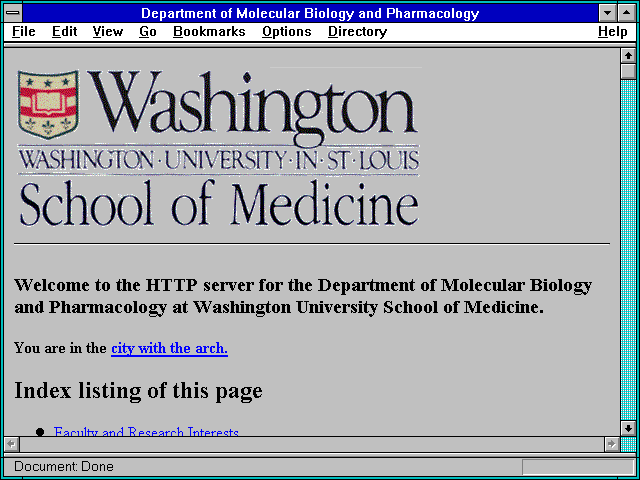Screen dimensions: 640x480
Task: Click the vertical scrollbar thumb
Action: (x=628, y=71)
